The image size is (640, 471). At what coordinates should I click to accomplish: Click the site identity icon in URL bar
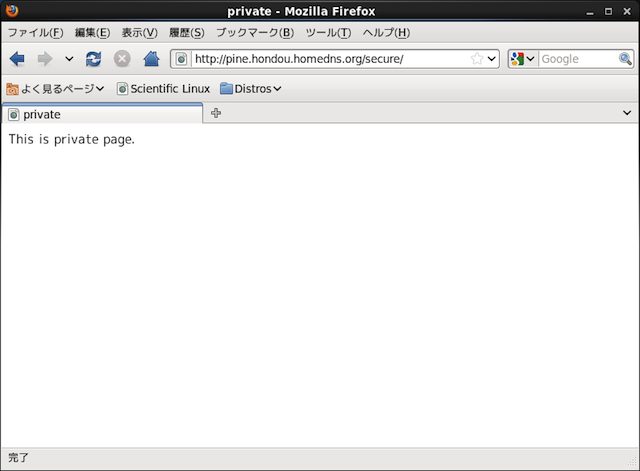pos(182,59)
